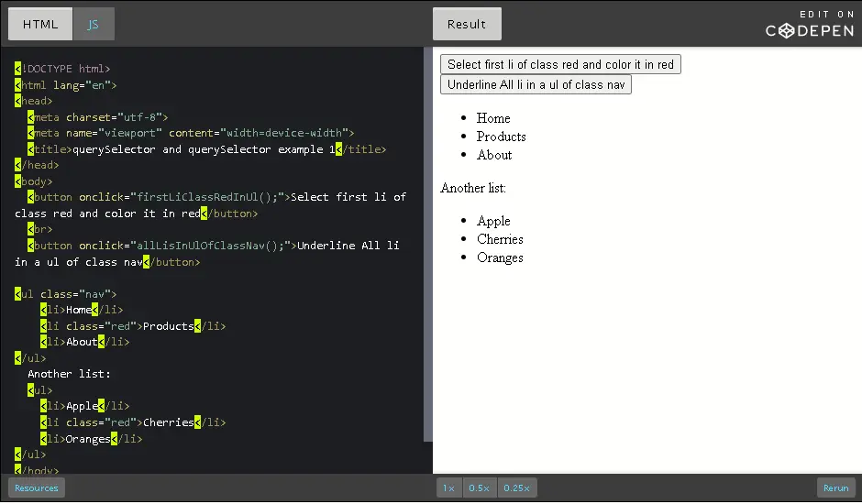
Task: Click the li Apple code line
Action: (84, 406)
